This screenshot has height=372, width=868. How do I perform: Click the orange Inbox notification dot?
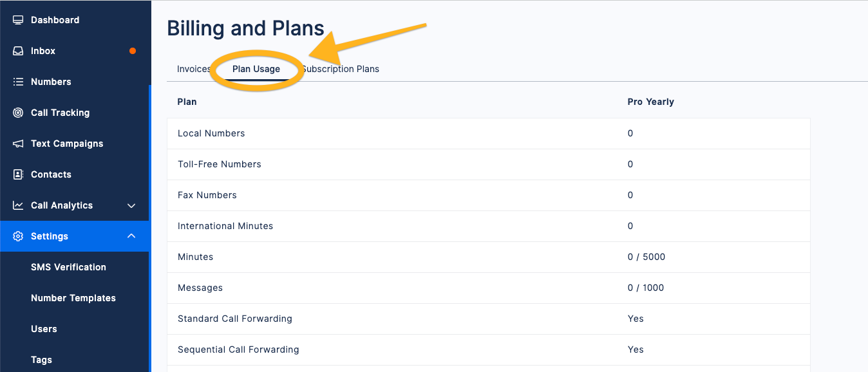tap(133, 51)
